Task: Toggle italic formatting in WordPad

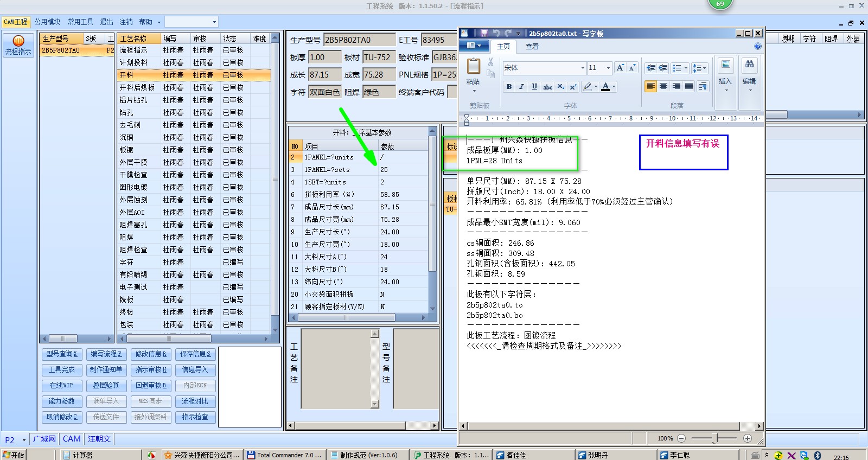Action: [521, 86]
